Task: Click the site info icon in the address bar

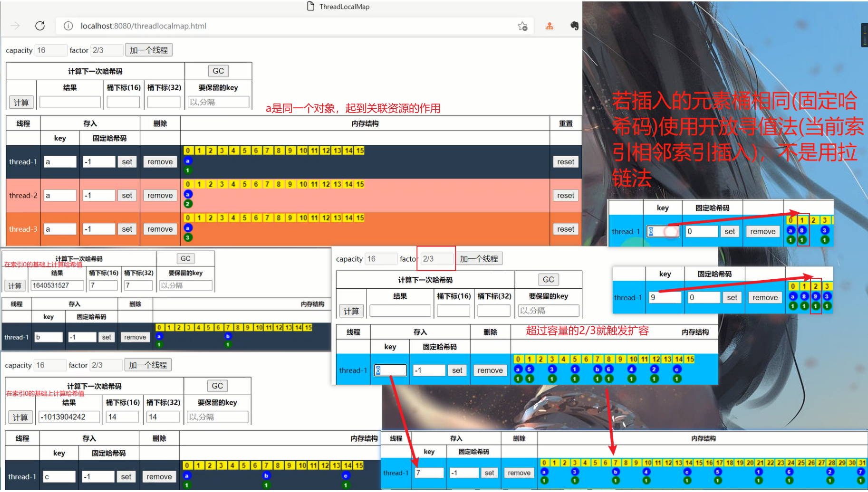Action: 68,26
